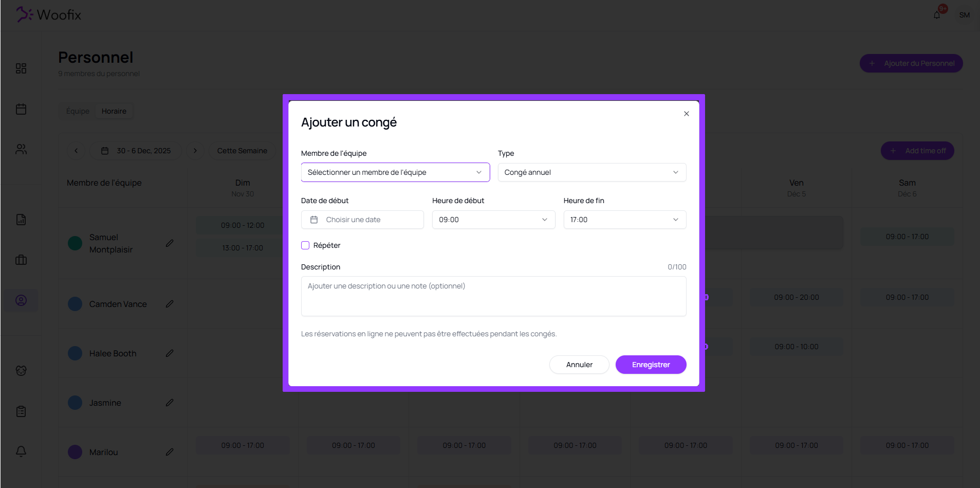Select the Horaire tab

point(114,111)
